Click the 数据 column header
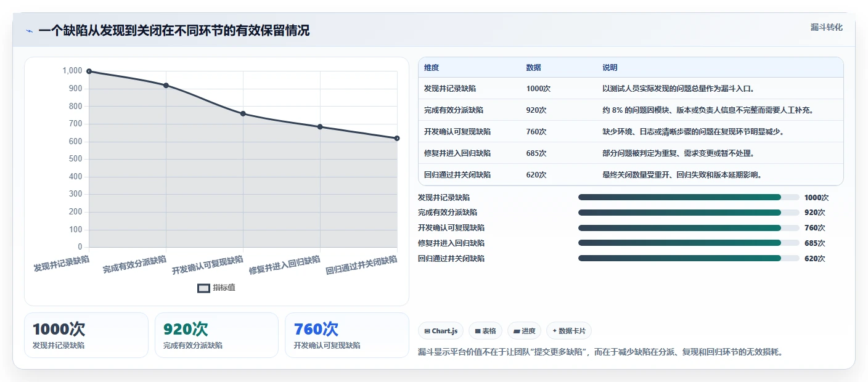Image resolution: width=868 pixels, height=382 pixels. pyautogui.click(x=534, y=68)
